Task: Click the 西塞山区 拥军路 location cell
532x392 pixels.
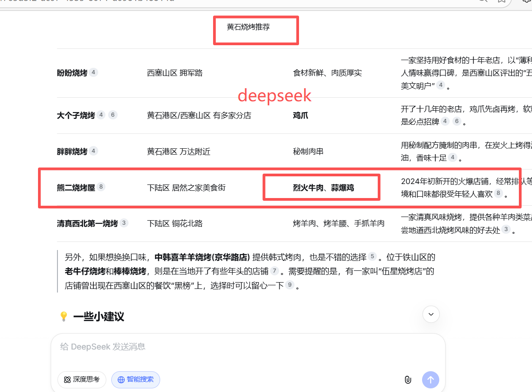Action: 175,73
